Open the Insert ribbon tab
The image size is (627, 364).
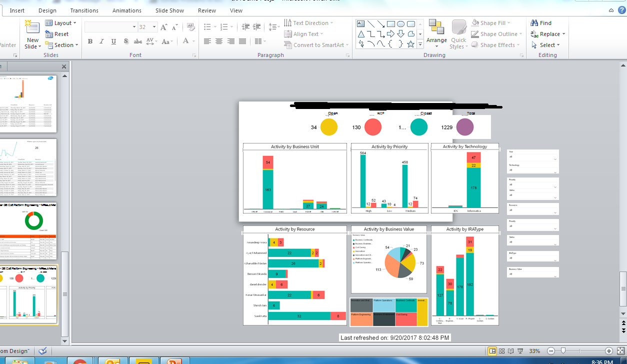17,10
